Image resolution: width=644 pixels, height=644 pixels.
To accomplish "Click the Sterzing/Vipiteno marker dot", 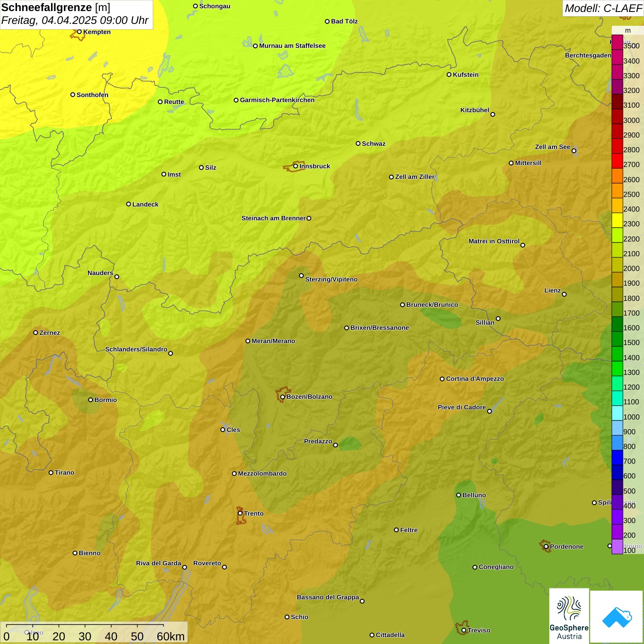I will 301,276.
